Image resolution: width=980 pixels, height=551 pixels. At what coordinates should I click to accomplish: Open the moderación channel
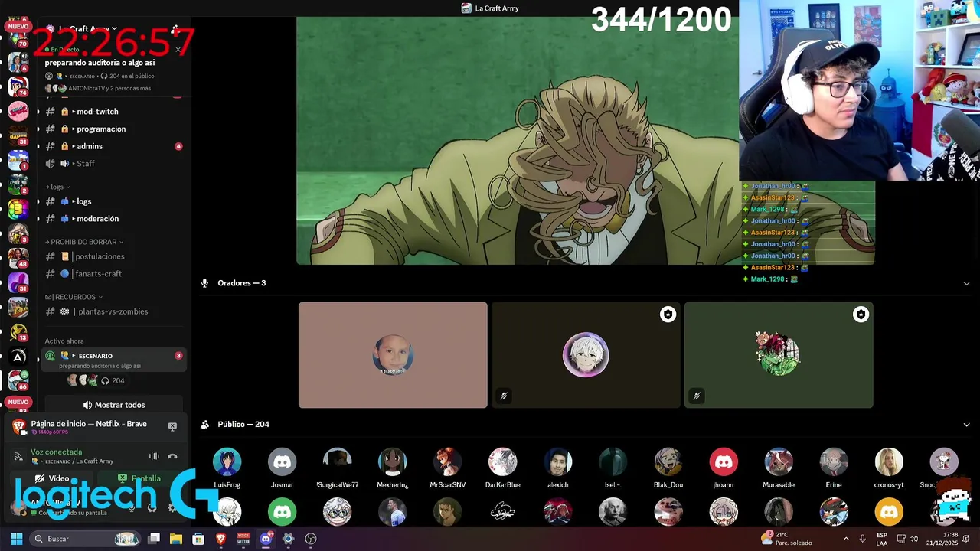tap(112, 219)
